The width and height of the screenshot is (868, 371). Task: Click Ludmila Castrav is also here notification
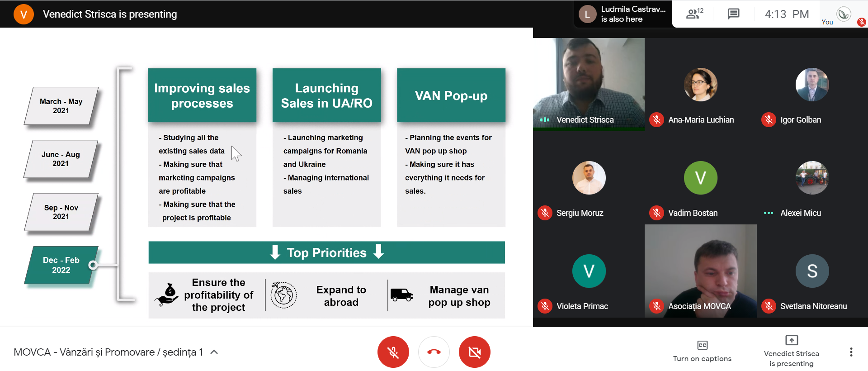pos(623,14)
